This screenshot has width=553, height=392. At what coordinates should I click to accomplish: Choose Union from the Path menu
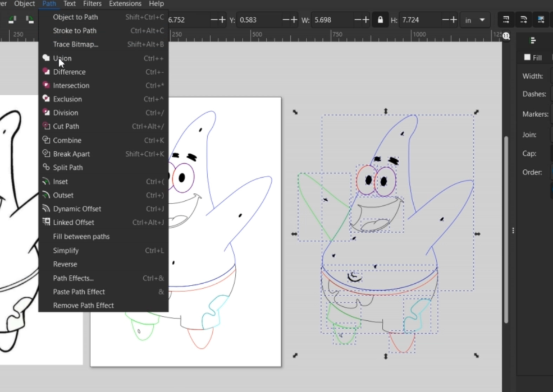coord(62,58)
